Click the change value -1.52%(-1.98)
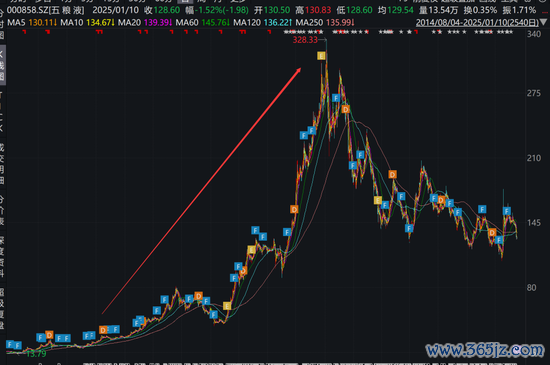Viewport: 550px width, 365px height. pyautogui.click(x=217, y=10)
